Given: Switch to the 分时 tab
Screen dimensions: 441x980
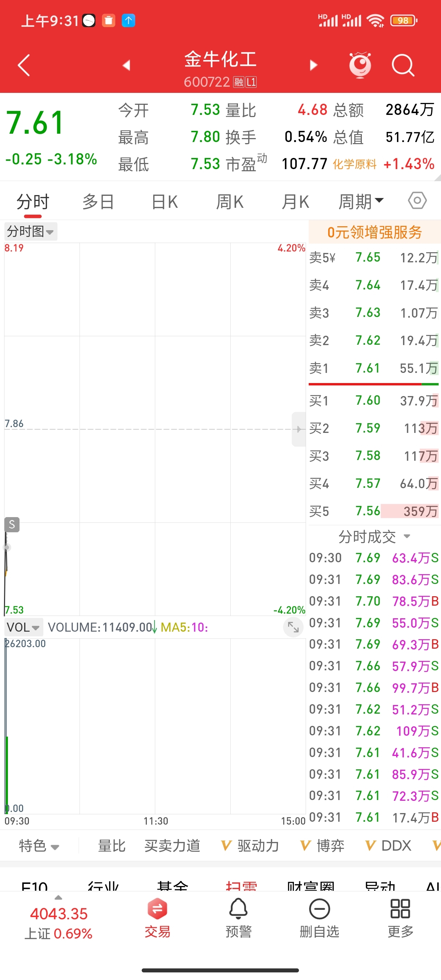Looking at the screenshot, I should (33, 201).
